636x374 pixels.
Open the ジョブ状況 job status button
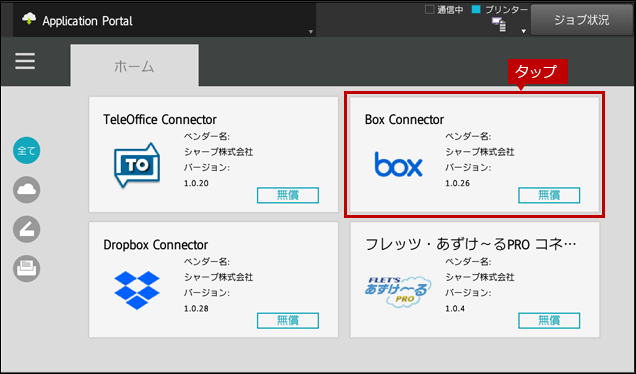pos(582,20)
